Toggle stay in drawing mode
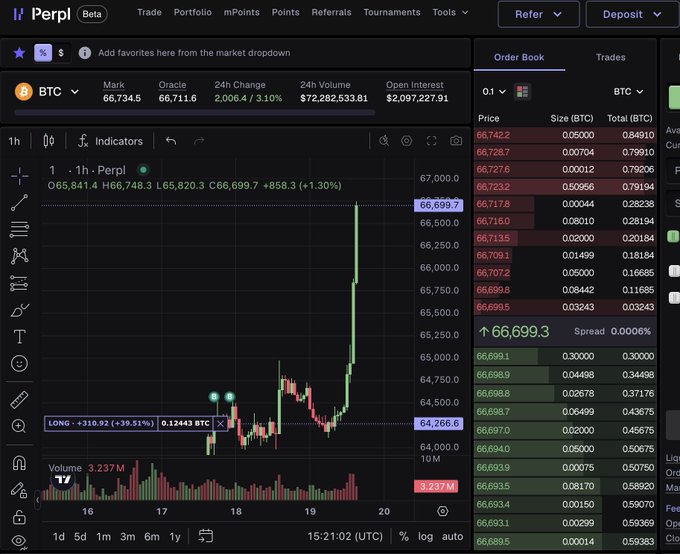This screenshot has width=680, height=554. click(x=20, y=490)
